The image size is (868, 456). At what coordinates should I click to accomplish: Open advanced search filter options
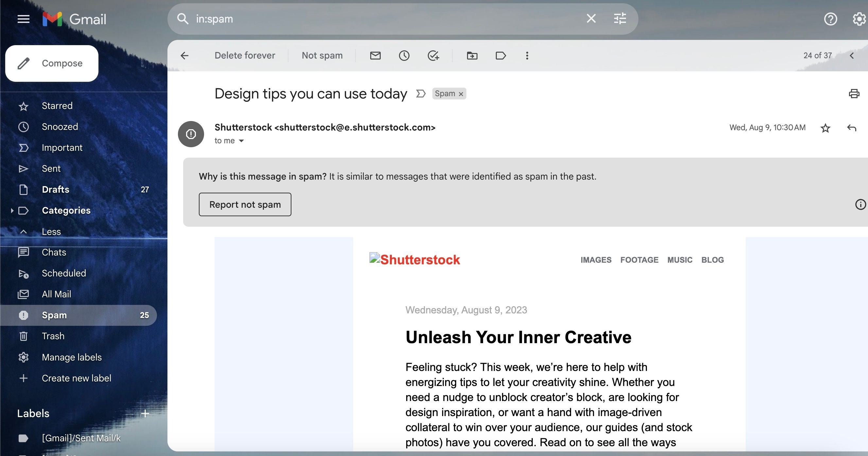point(620,19)
